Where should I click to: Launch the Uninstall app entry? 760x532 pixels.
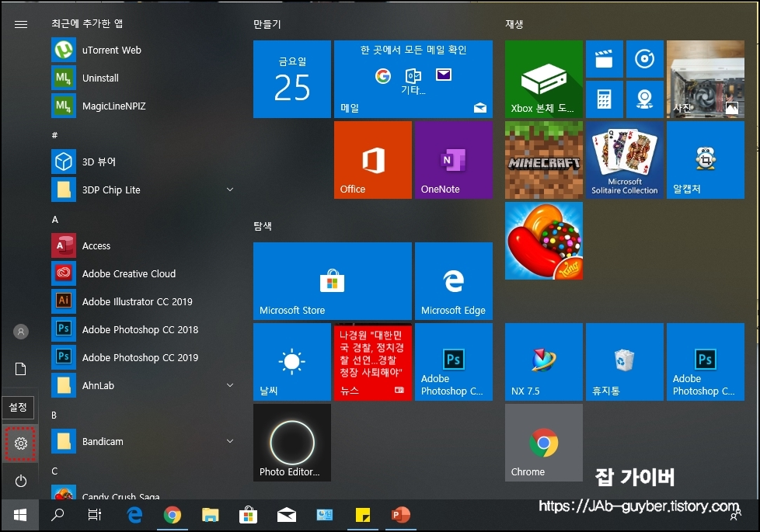(x=143, y=78)
